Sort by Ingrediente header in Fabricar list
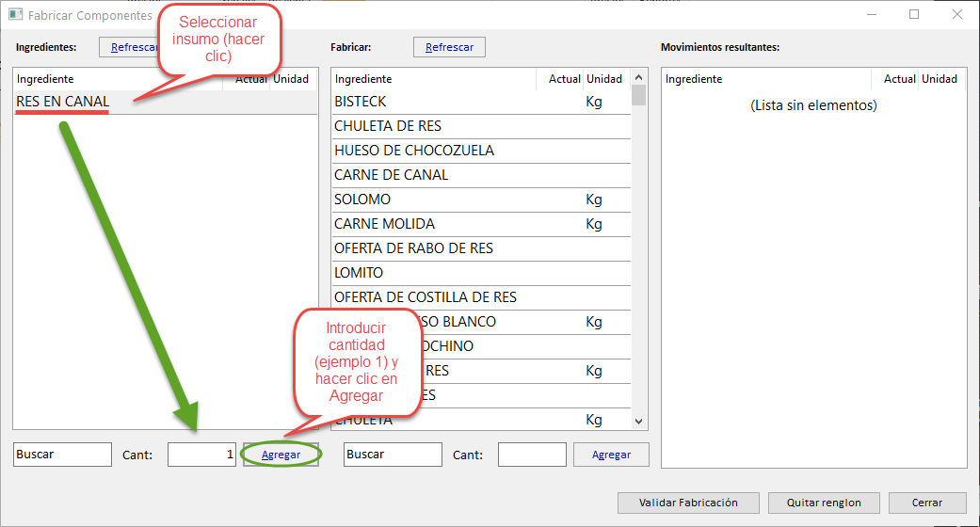980x527 pixels. [433, 79]
